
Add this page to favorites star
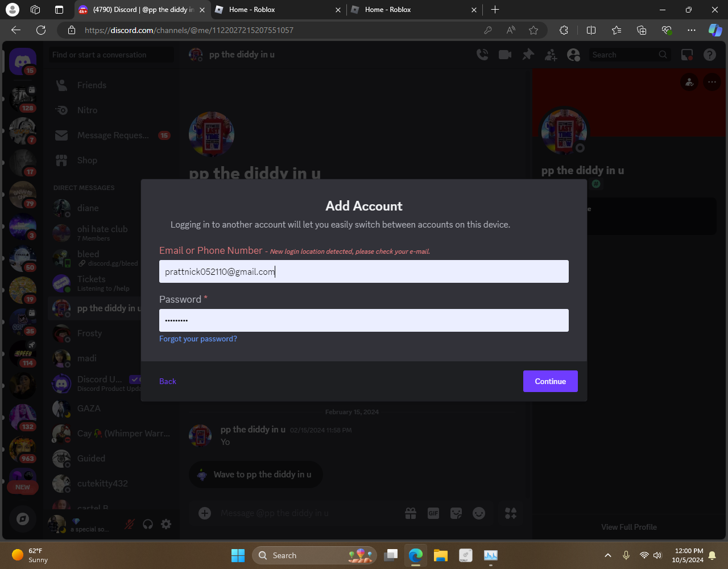[x=533, y=30]
